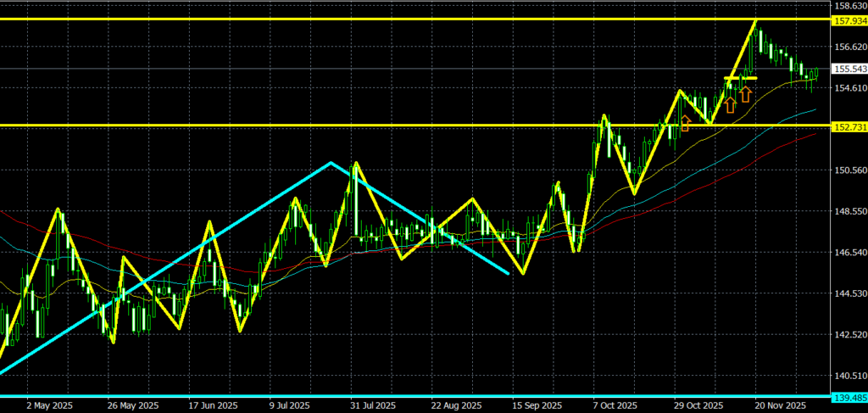
Task: Click the orange arrow nearest the 152.731 line
Action: coord(685,124)
